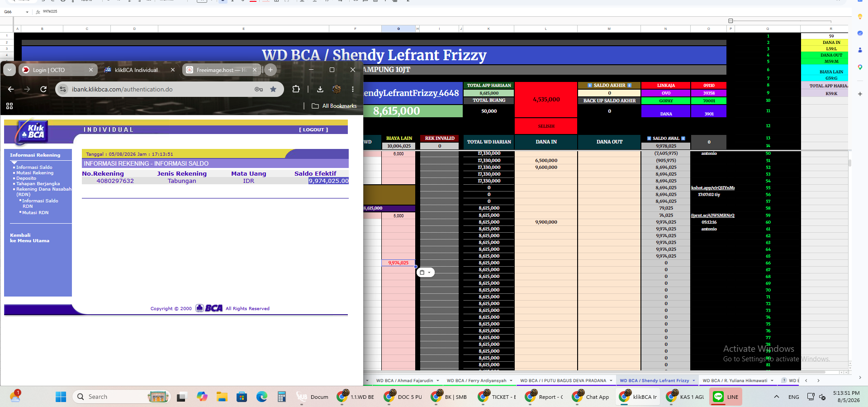Open the Mutasi RDN link

coord(35,212)
